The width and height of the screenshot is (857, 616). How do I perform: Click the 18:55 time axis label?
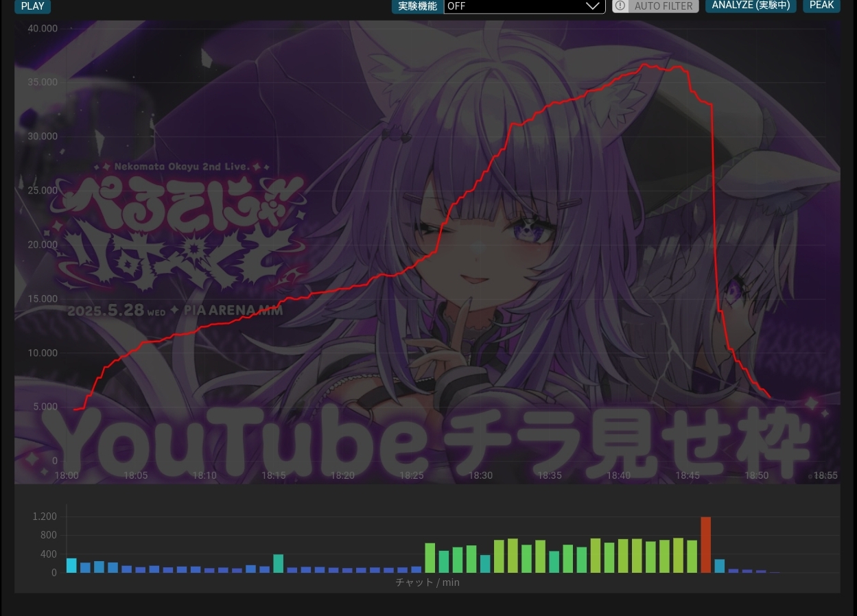pyautogui.click(x=825, y=475)
